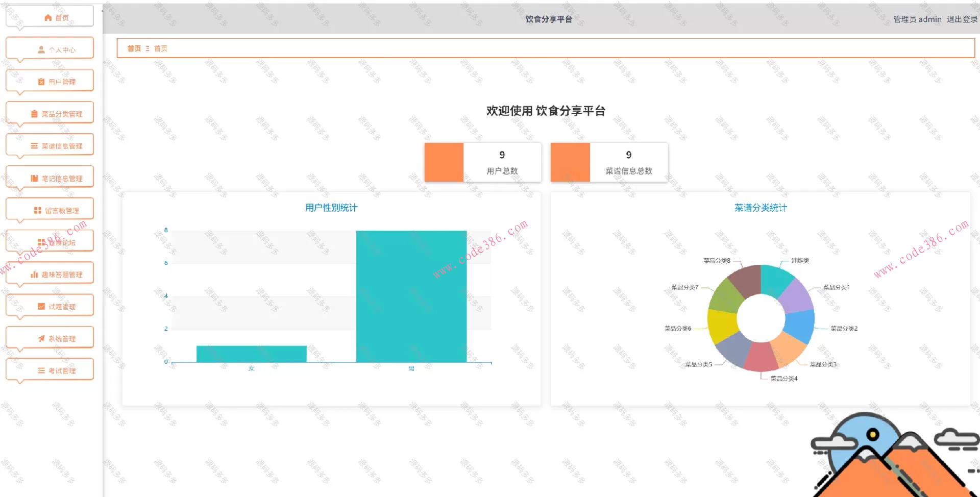Click the 菜品分类7 pie label
The image size is (980, 497).
point(685,287)
